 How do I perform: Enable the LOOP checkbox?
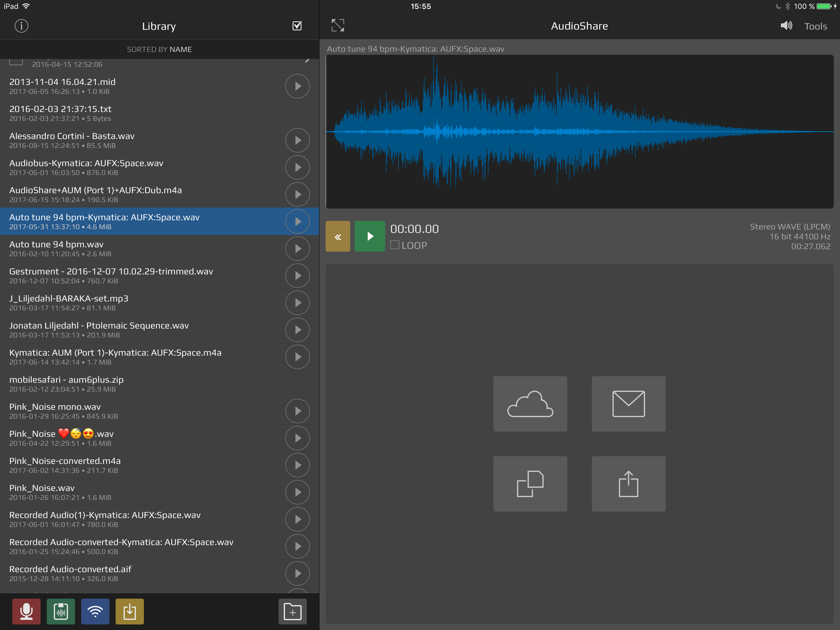[x=394, y=245]
